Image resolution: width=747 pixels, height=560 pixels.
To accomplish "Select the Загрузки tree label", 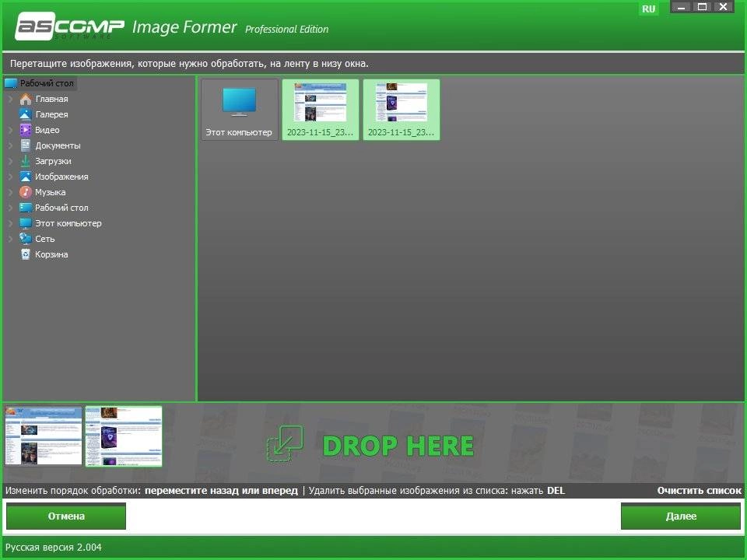I will (53, 161).
